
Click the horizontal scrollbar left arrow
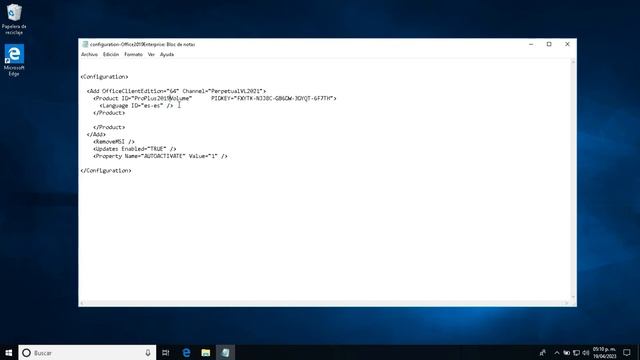click(82, 303)
